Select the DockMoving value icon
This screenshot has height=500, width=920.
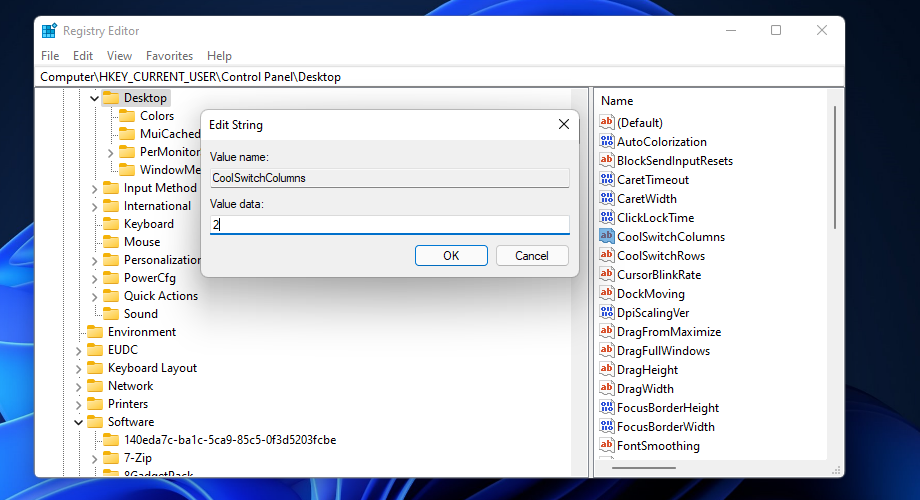tap(607, 293)
